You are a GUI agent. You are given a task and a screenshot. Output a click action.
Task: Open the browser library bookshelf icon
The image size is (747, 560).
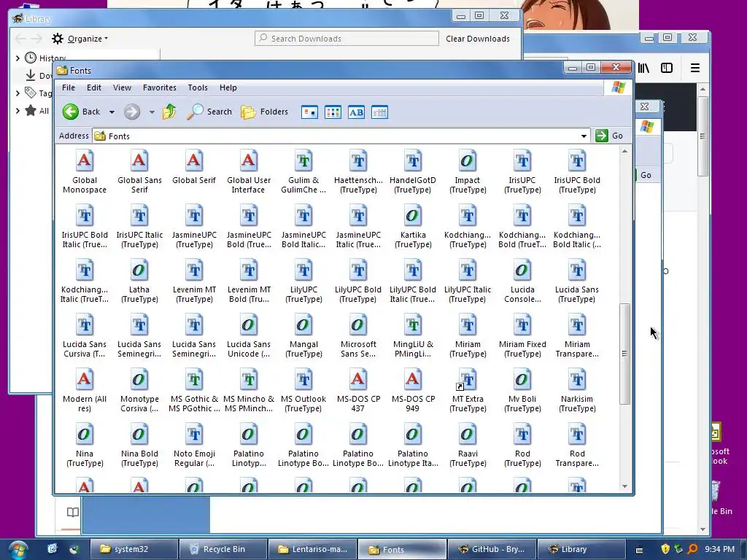[643, 68]
